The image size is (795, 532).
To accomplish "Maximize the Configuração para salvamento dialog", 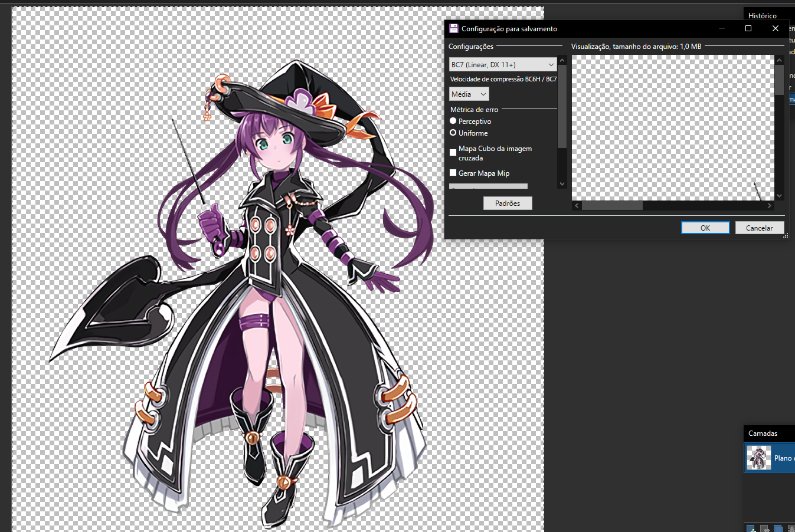I will click(748, 28).
